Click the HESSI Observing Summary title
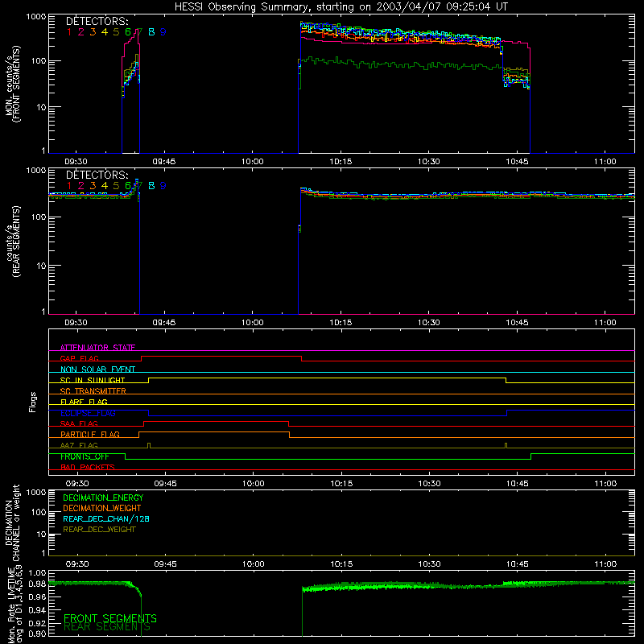 341,6
